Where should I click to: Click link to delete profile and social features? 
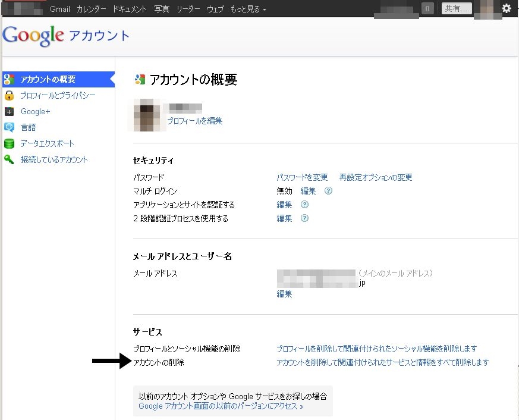pyautogui.click(x=377, y=349)
